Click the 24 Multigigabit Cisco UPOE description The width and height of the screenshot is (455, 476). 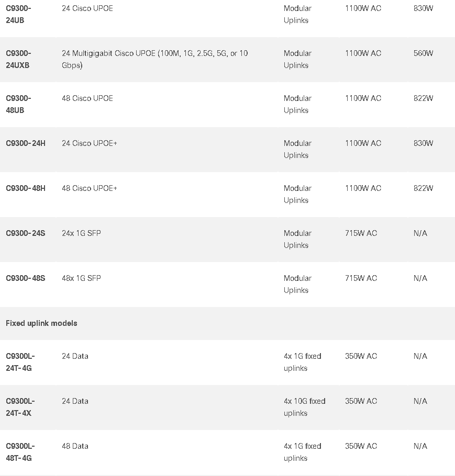[x=155, y=59]
